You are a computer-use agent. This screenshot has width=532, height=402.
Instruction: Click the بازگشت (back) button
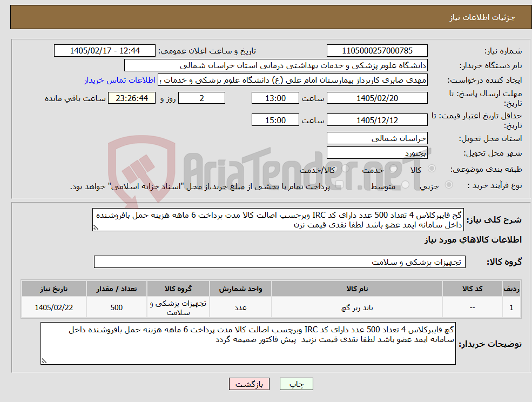pos(249,384)
